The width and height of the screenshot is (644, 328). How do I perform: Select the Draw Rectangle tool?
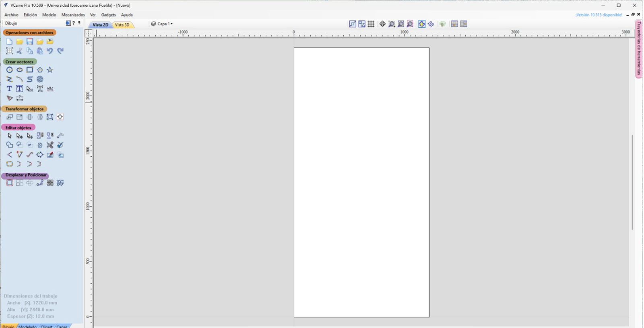coord(30,70)
